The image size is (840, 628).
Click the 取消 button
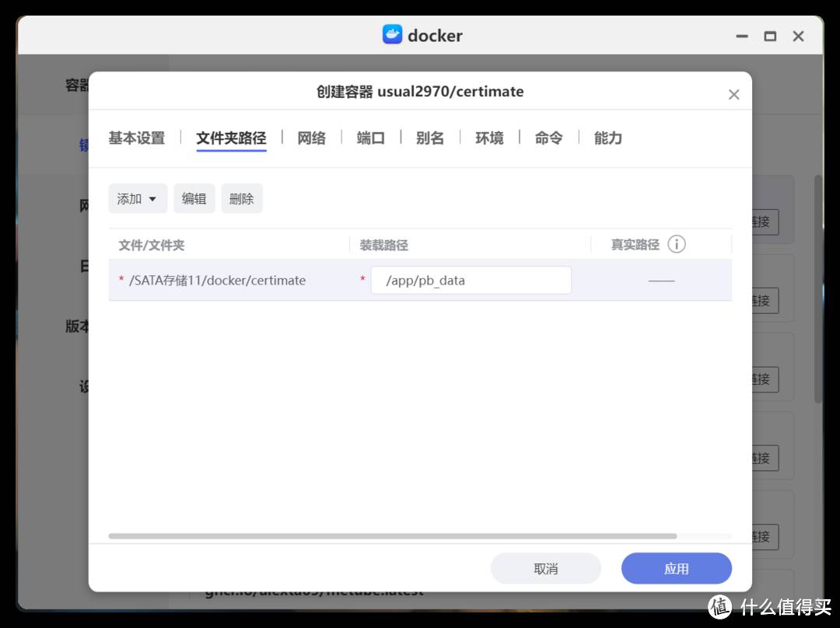[x=546, y=569]
